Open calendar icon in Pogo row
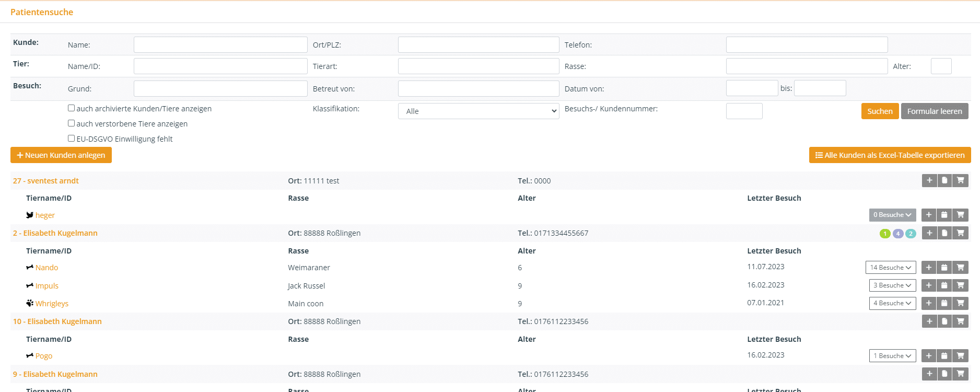This screenshot has height=392, width=980. (x=944, y=356)
